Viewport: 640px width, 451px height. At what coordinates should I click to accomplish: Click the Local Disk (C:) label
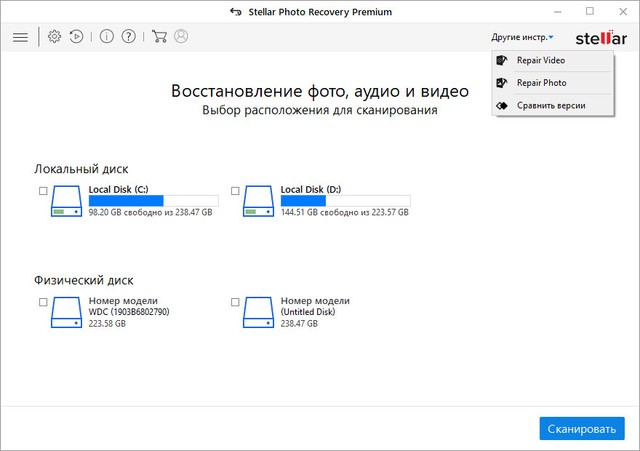click(x=118, y=189)
